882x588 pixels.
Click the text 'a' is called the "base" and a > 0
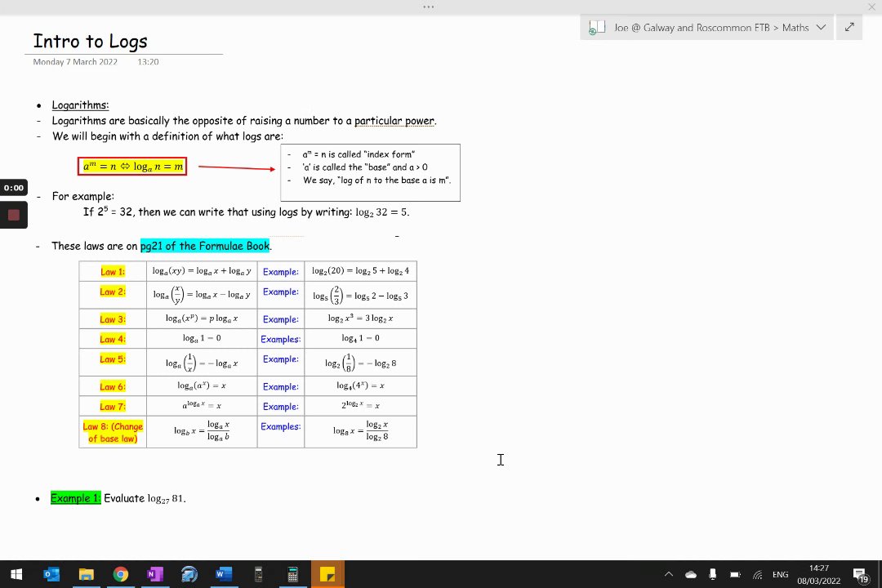364,167
